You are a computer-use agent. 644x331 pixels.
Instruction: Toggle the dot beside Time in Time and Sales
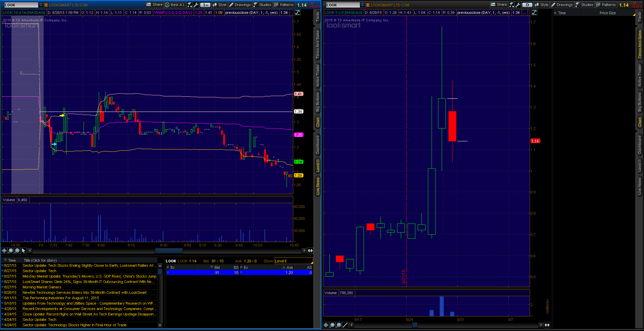pyautogui.click(x=555, y=13)
